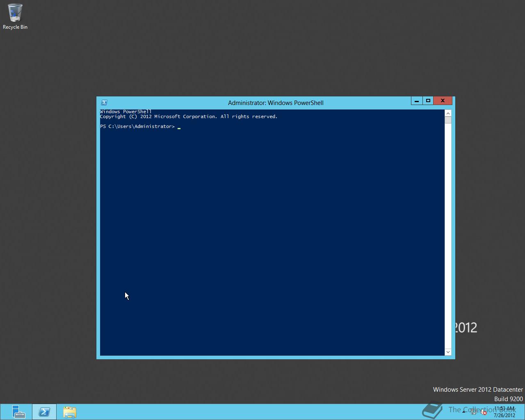Click the muted volume tray icon
This screenshot has width=525, height=420.
pyautogui.click(x=484, y=412)
